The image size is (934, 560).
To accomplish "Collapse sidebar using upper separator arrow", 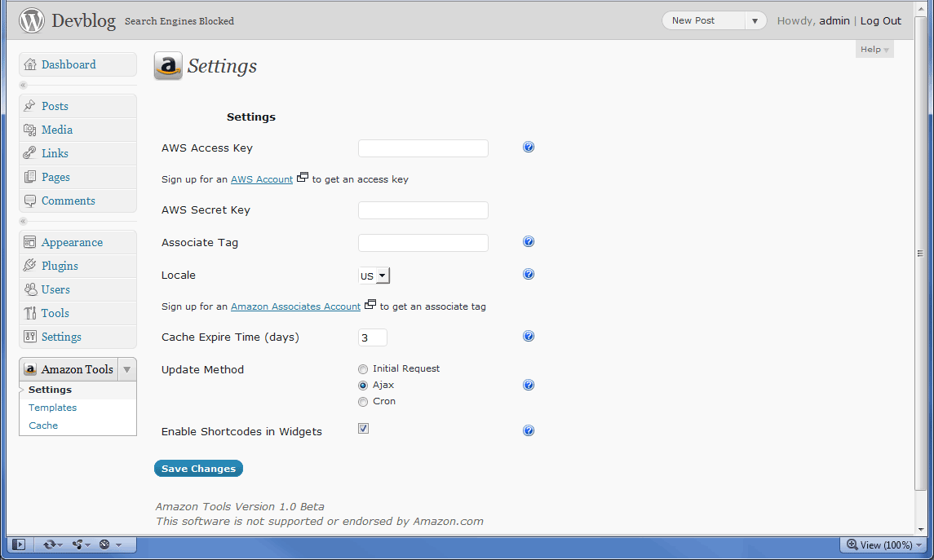I will pyautogui.click(x=23, y=85).
